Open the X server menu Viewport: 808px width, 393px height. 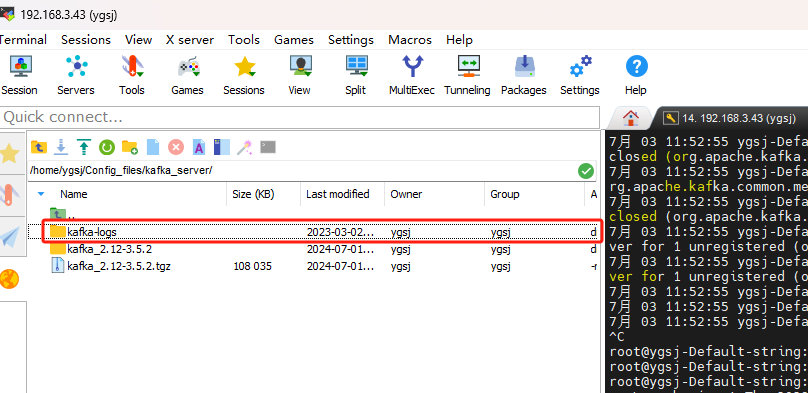190,40
